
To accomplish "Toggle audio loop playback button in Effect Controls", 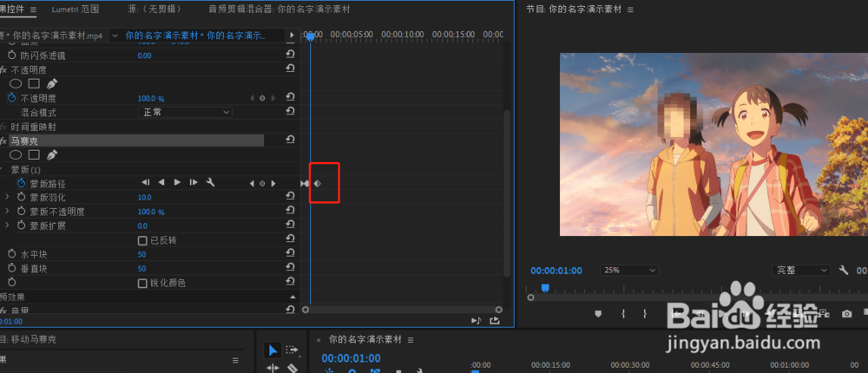I will click(476, 320).
